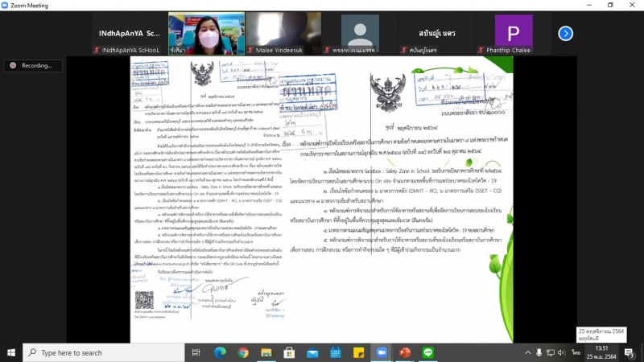Click muted mic icon on INdhApAnYA ScHooL
Screen dimensions: 644x362
click(97, 50)
